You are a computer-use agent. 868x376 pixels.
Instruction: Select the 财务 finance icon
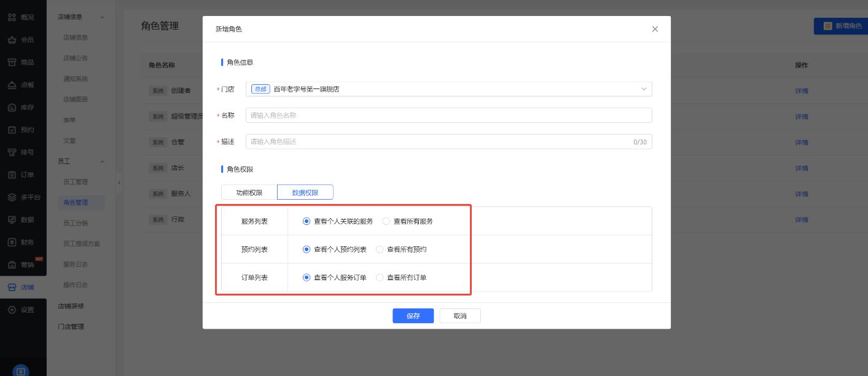[x=12, y=242]
